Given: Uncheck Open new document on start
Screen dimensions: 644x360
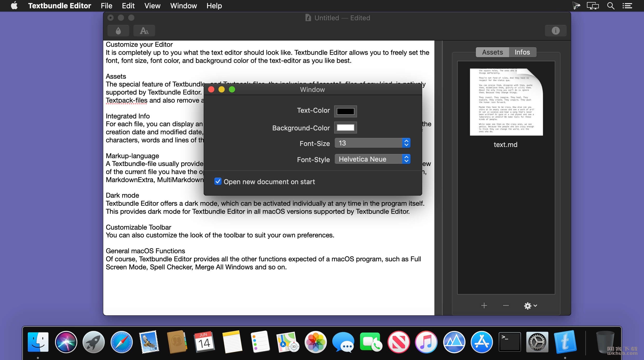Looking at the screenshot, I should click(x=218, y=182).
